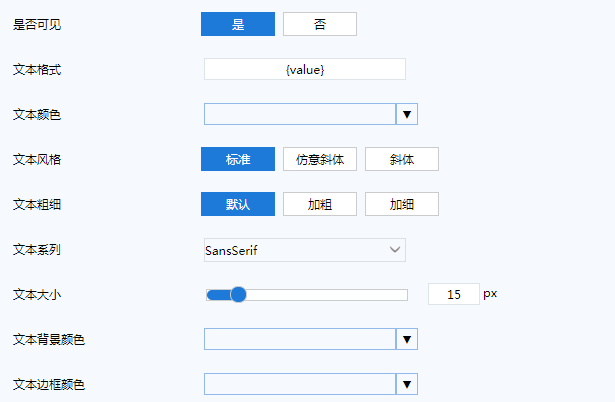Select 标准 text style
The height and width of the screenshot is (402, 615).
[238, 159]
